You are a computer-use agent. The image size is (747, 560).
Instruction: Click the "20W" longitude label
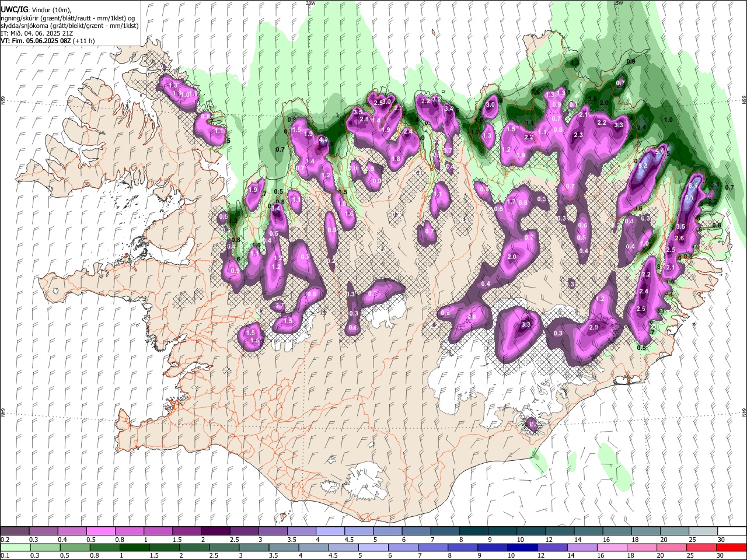tap(310, 3)
